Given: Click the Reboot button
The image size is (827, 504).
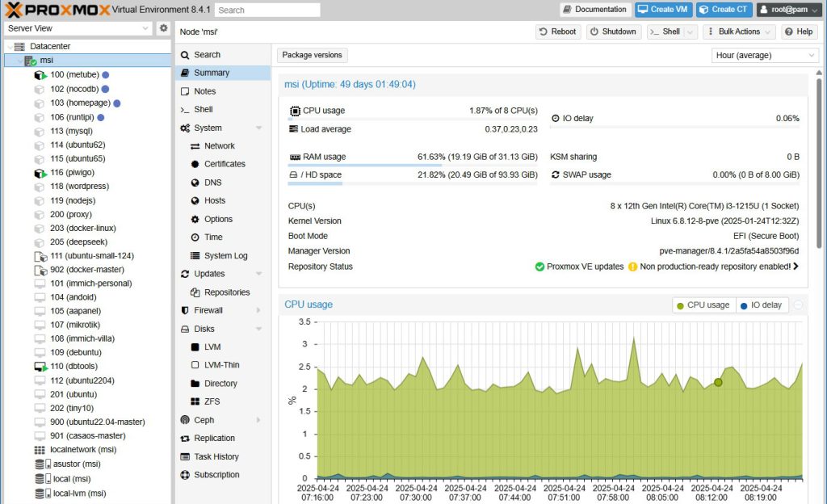Looking at the screenshot, I should tap(558, 31).
